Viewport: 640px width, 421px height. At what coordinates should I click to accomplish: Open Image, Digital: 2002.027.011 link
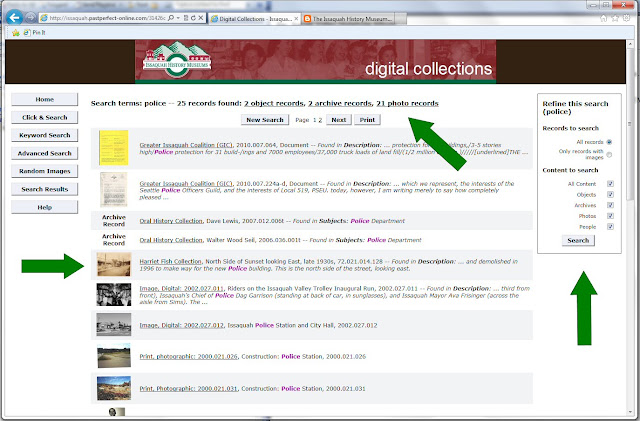pyautogui.click(x=182, y=288)
